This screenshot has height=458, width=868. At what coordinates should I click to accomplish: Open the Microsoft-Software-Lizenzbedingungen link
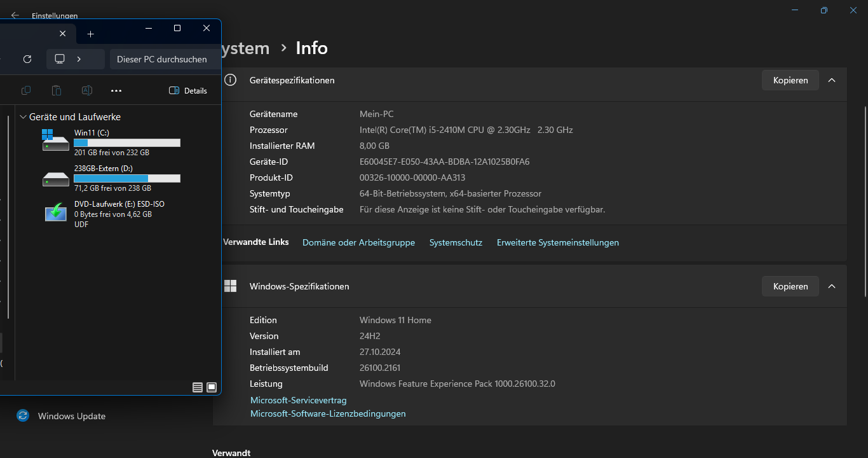[x=328, y=413]
